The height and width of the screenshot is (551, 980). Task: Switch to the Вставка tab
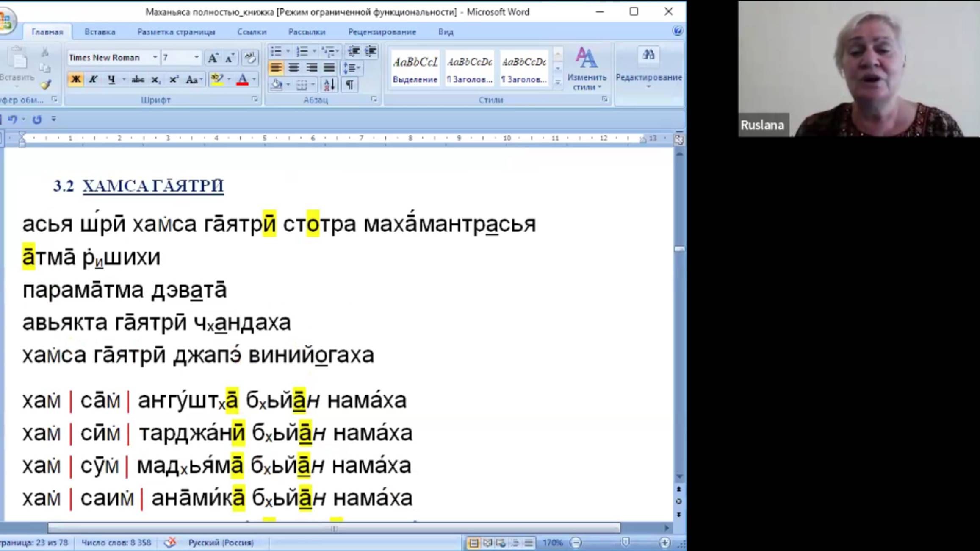[x=100, y=32]
